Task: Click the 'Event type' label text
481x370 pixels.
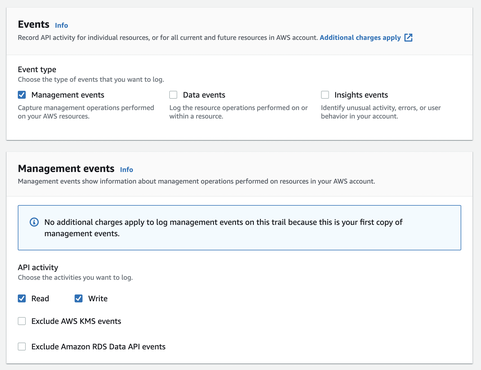Action: [37, 69]
